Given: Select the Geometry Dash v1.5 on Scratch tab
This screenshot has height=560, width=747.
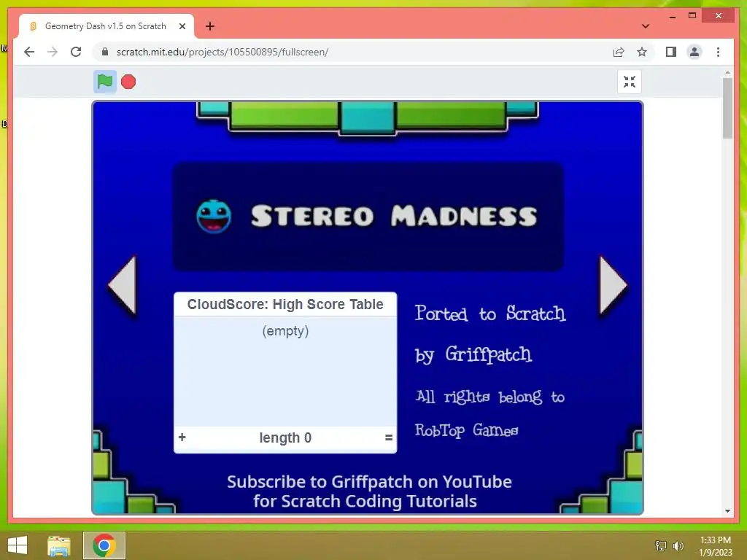Looking at the screenshot, I should point(105,26).
